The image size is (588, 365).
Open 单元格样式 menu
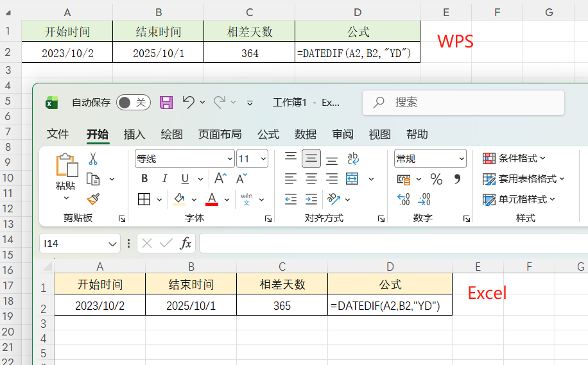click(x=519, y=199)
